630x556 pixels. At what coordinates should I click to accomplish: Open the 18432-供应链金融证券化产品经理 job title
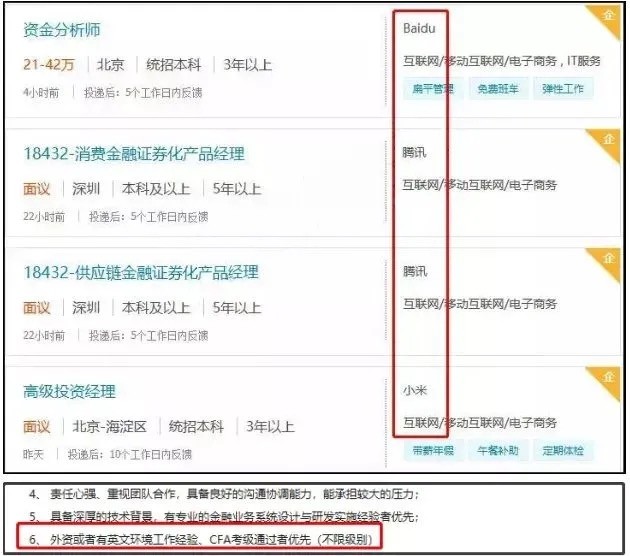pos(140,272)
